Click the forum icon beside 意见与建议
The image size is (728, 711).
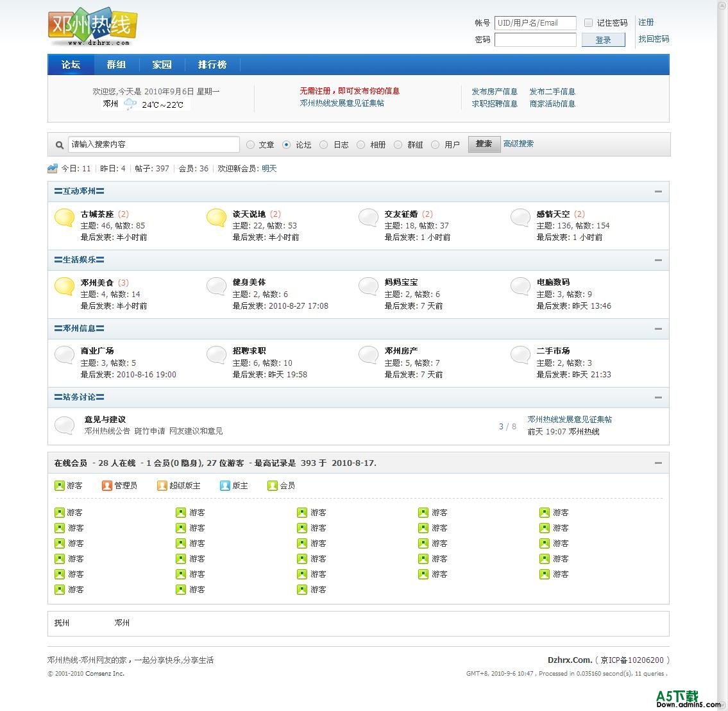64,425
